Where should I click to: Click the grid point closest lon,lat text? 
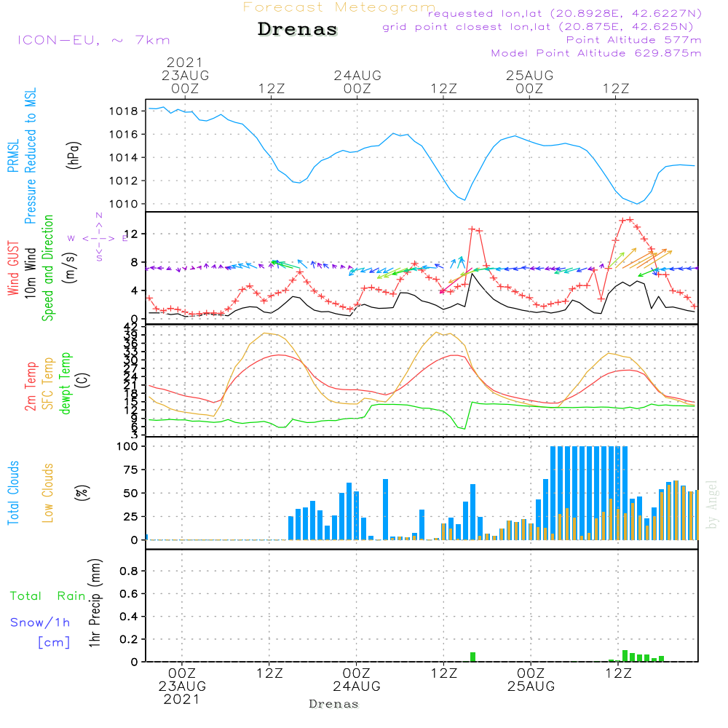(538, 27)
